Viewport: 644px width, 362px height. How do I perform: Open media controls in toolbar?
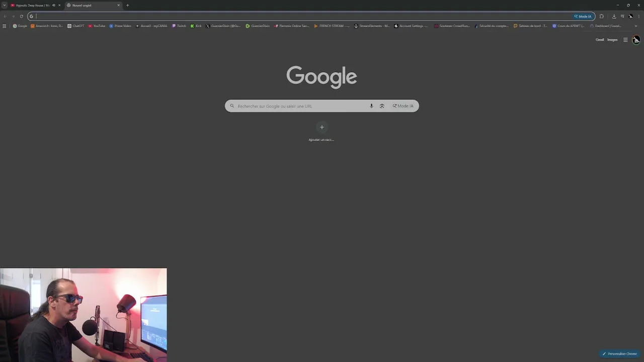click(622, 16)
